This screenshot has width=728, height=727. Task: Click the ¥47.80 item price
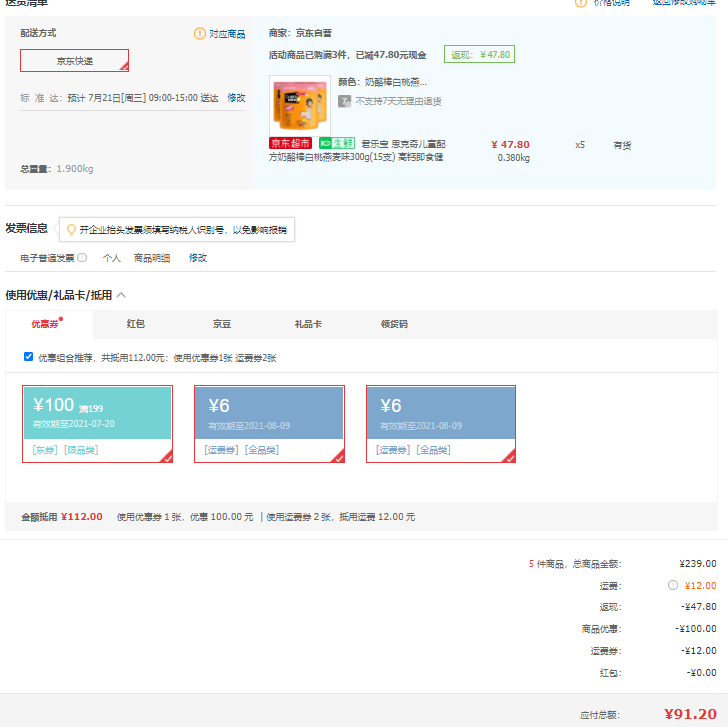510,145
